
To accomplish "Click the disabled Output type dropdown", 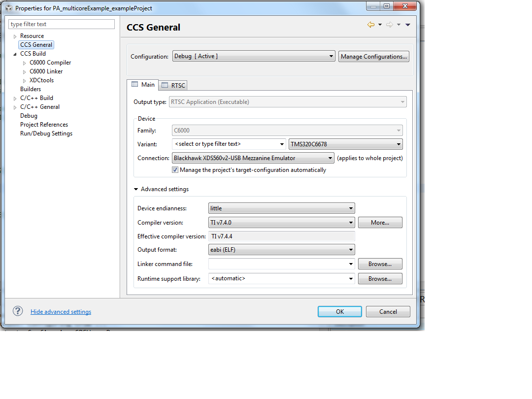I will 288,102.
